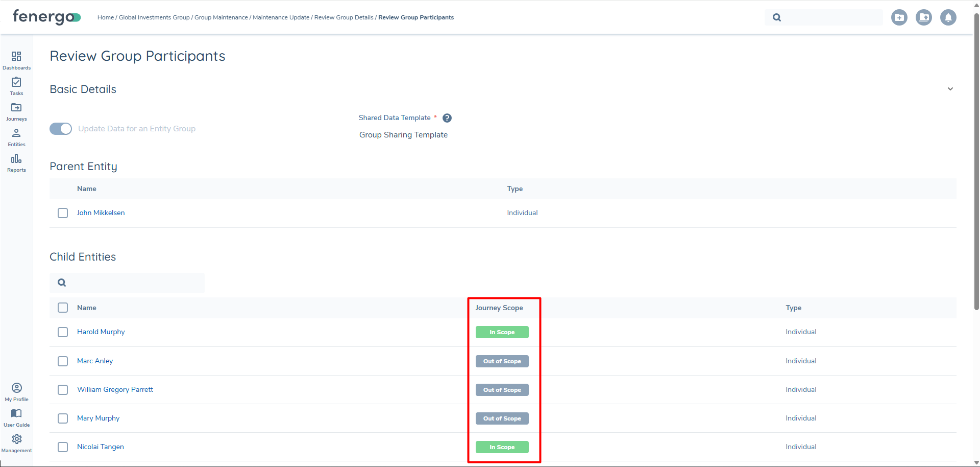The height and width of the screenshot is (467, 980).
Task: Select the Harold Murphy row checkbox
Action: pyautogui.click(x=63, y=332)
